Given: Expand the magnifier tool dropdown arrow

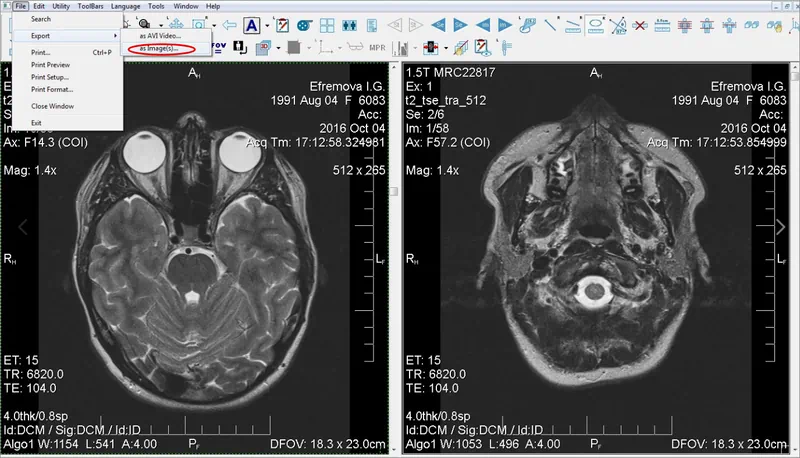Looking at the screenshot, I should click(x=160, y=25).
